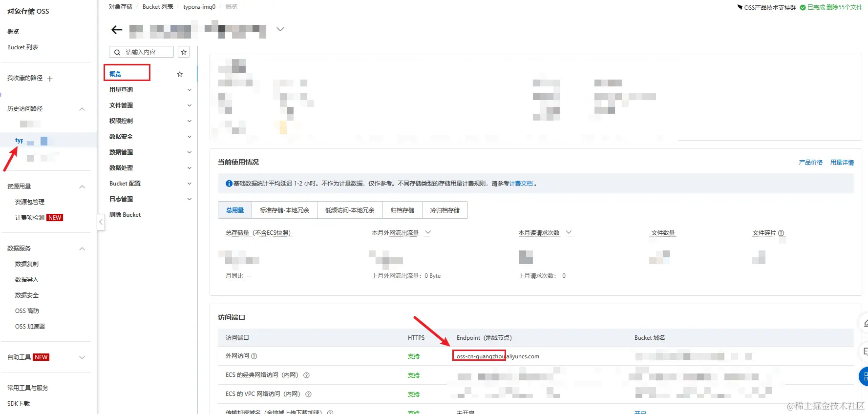Open 数据安全 under 数据服务 in sidebar
This screenshot has height=414, width=868.
(x=27, y=295)
